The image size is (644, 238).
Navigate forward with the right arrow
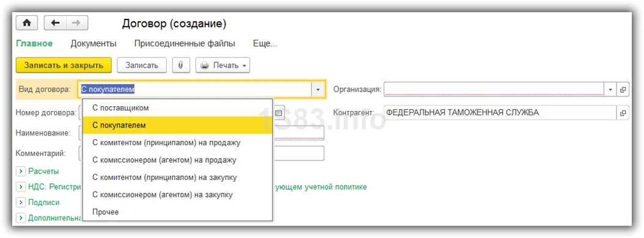pos(77,23)
